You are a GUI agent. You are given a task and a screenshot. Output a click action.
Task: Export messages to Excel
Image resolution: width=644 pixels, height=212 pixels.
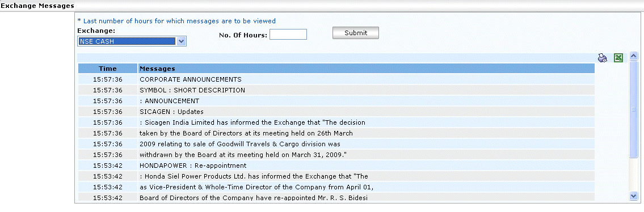618,58
